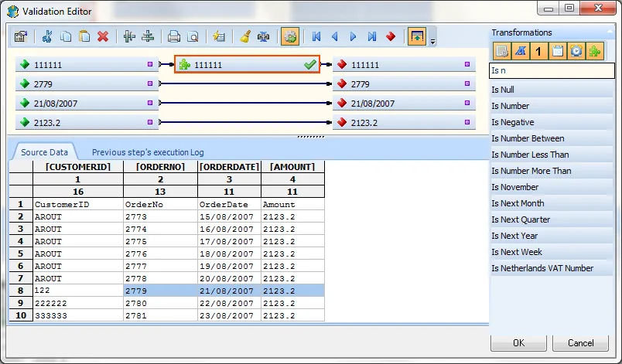Toggle the highlighted gear auto-run icon
622x364 pixels.
(290, 37)
